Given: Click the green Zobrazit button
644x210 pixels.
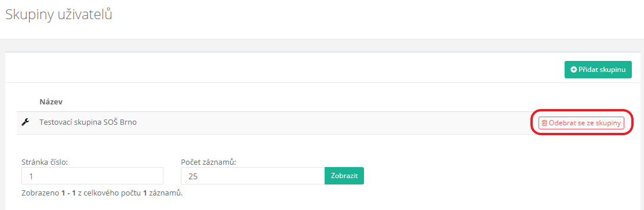Looking at the screenshot, I should coord(344,175).
